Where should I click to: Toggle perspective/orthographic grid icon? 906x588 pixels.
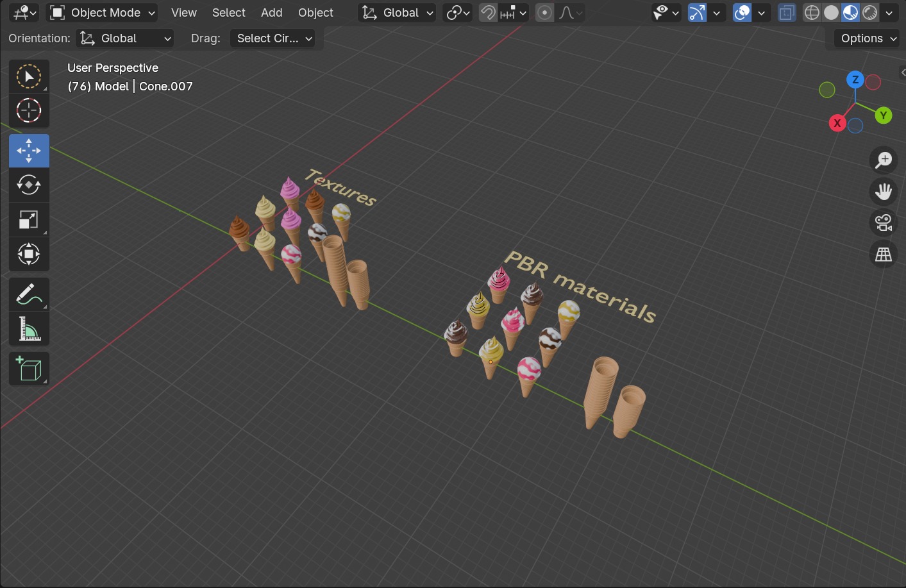pos(884,255)
